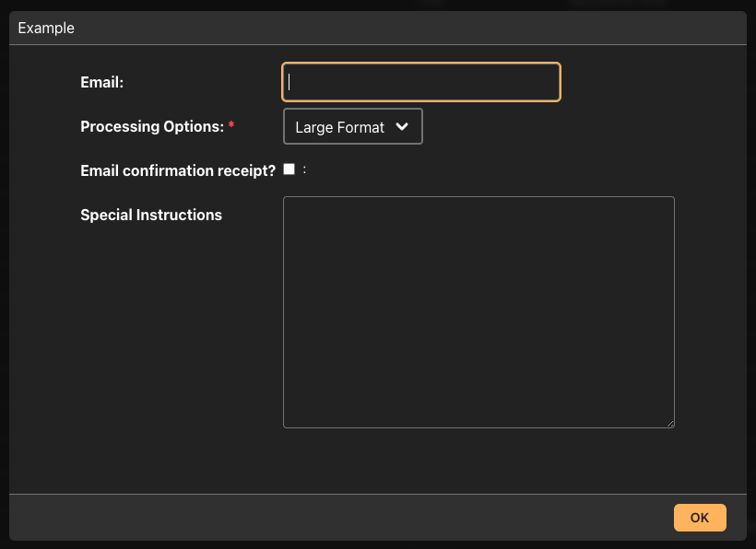This screenshot has width=756, height=549.
Task: Click the 'Example' dialog title
Action: 46,28
